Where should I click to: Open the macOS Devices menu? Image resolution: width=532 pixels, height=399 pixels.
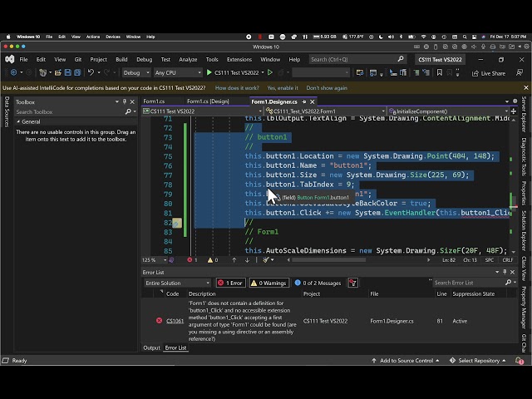pos(113,37)
